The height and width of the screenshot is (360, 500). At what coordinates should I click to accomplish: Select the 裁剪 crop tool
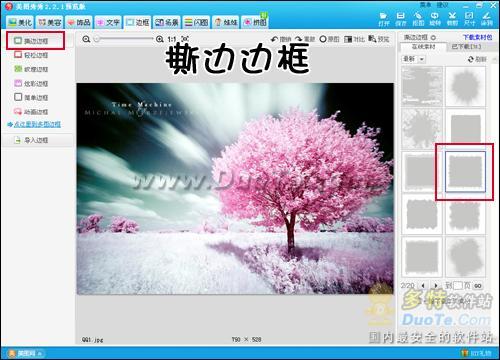[x=452, y=19]
